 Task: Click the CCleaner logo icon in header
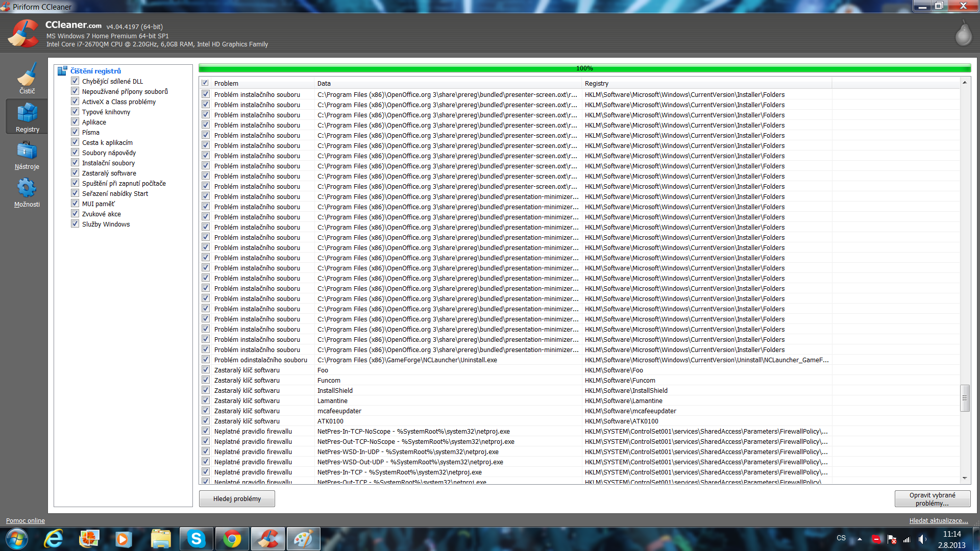(23, 34)
